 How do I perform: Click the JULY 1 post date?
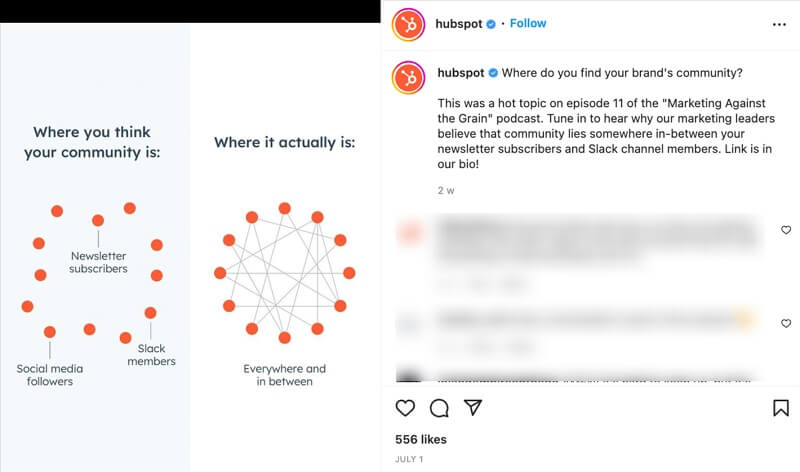409,459
